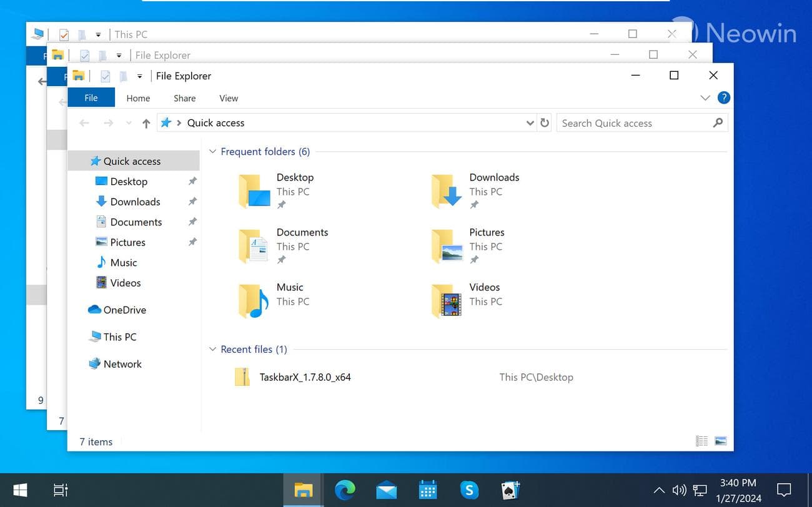This screenshot has height=507, width=812.
Task: Click the volume icon in the system tray
Action: [x=678, y=490]
